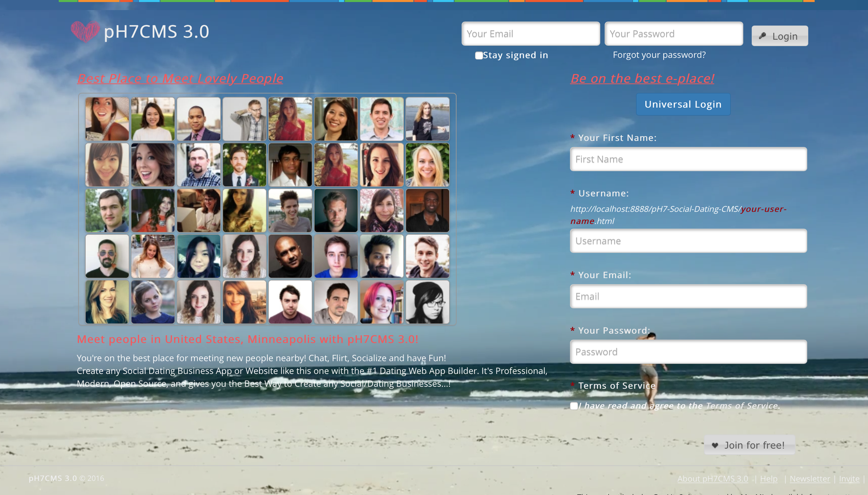The height and width of the screenshot is (495, 868).
Task: Check the Terms of Service agreement checkbox
Action: (574, 405)
